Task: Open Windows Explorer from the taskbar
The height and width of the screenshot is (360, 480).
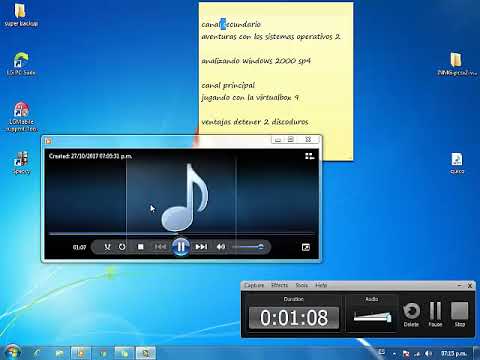Action: (x=59, y=353)
